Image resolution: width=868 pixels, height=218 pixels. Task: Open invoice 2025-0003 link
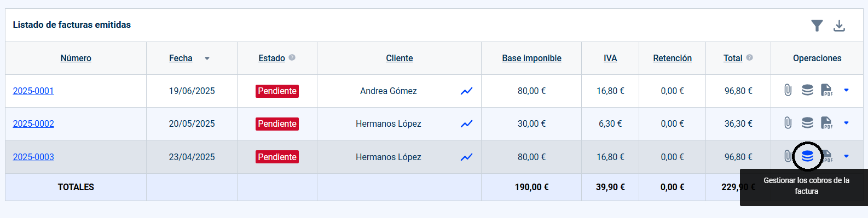click(x=33, y=157)
